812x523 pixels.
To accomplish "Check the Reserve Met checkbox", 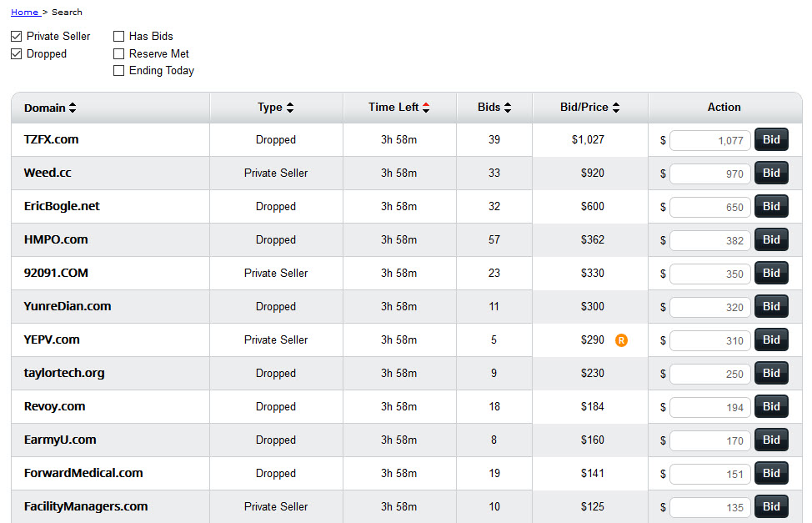I will (118, 54).
